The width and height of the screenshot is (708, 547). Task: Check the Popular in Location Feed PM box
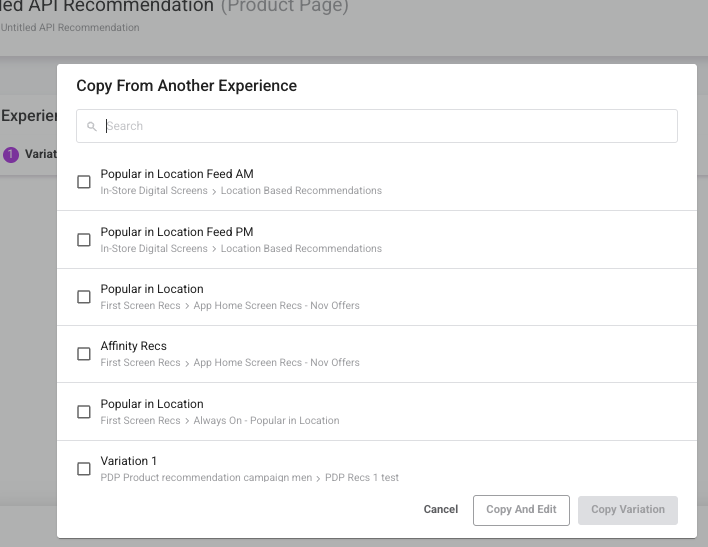point(84,240)
